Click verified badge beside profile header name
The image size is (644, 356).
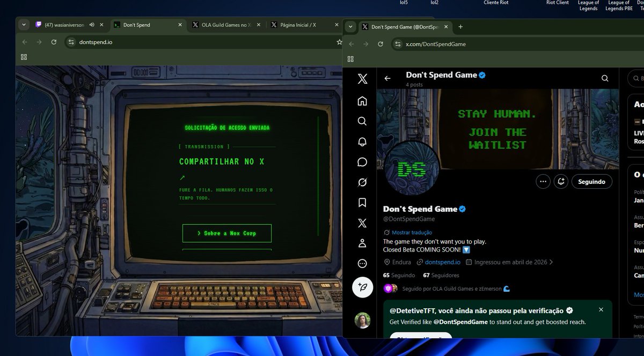click(482, 75)
